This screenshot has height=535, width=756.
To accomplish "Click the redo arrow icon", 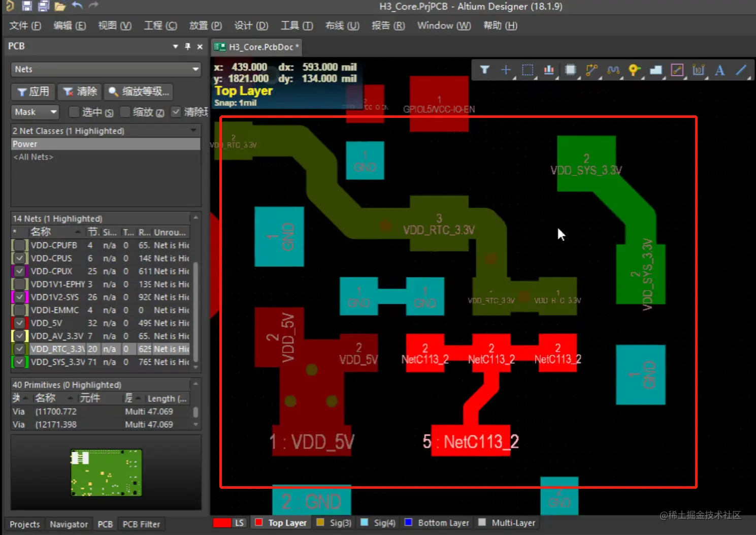I will tap(93, 6).
